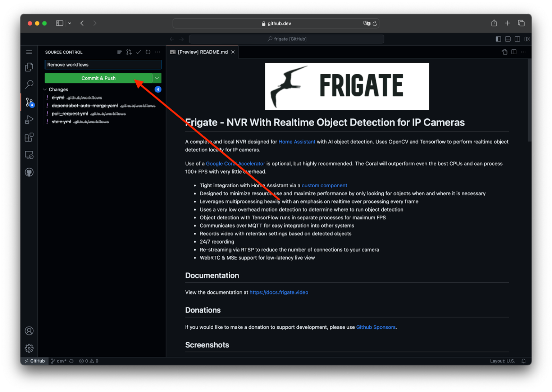Open the View and Sort icon in Source Control
The height and width of the screenshot is (392, 552).
[119, 52]
